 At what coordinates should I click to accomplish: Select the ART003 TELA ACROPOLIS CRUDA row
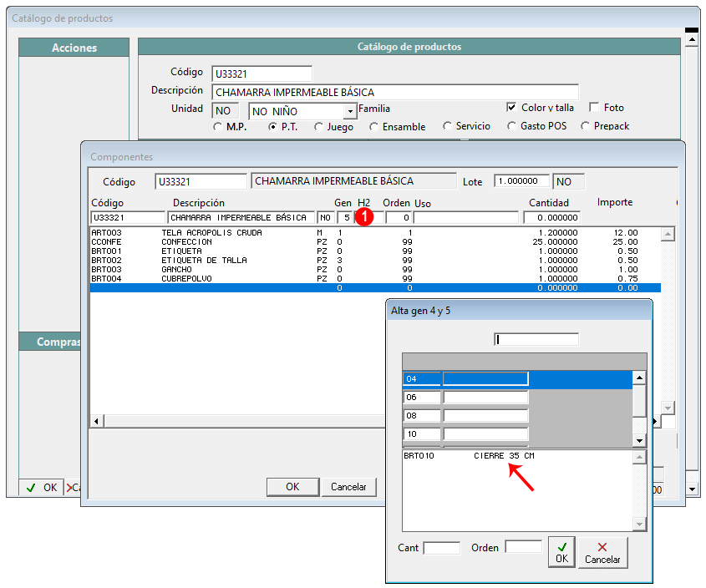pos(375,233)
